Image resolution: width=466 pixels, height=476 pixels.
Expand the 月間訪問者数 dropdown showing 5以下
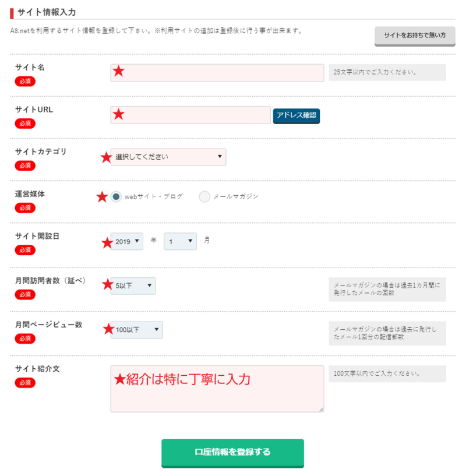point(134,285)
